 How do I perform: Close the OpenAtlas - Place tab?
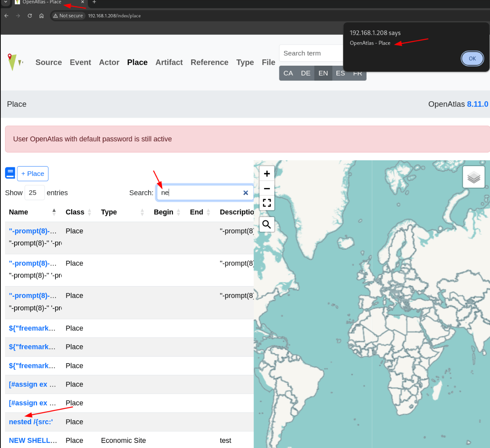[82, 2]
